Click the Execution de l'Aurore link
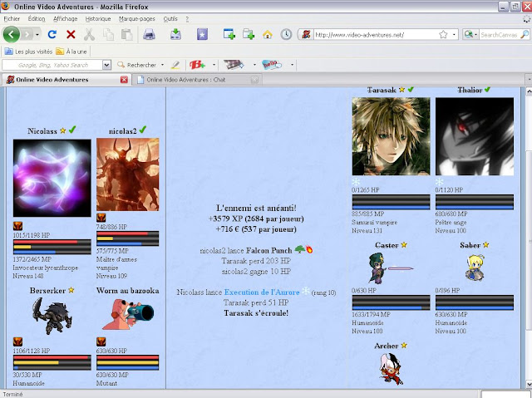532x398 pixels. coord(262,292)
